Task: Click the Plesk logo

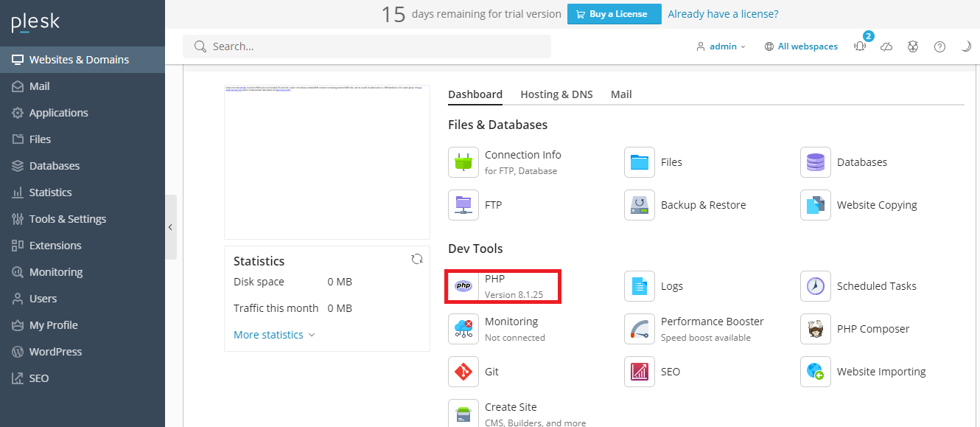Action: tap(35, 23)
